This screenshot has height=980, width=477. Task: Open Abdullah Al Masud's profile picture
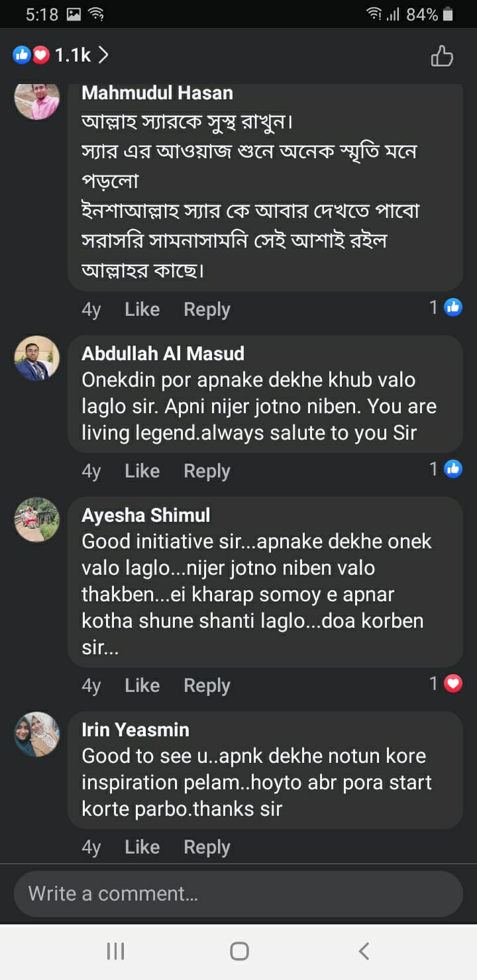tap(37, 358)
